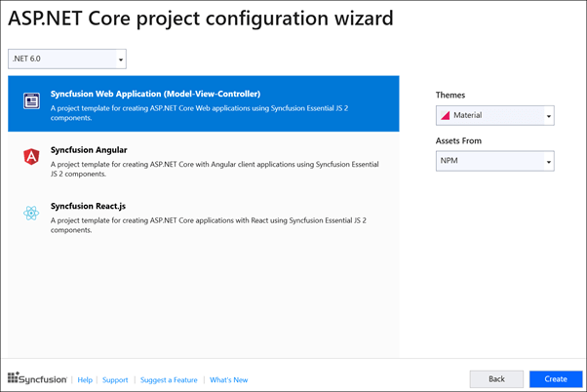Screen dimensions: 587x392
Task: Open the Help link
Action: click(x=85, y=379)
